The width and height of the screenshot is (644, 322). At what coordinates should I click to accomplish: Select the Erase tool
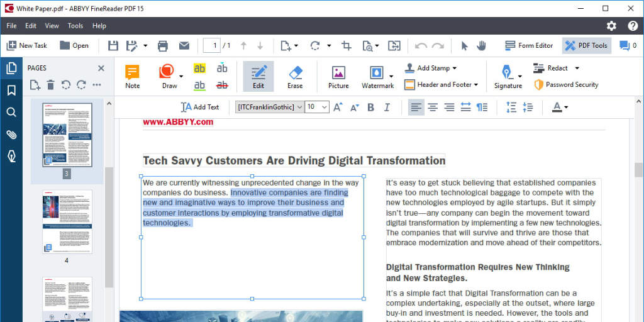295,77
